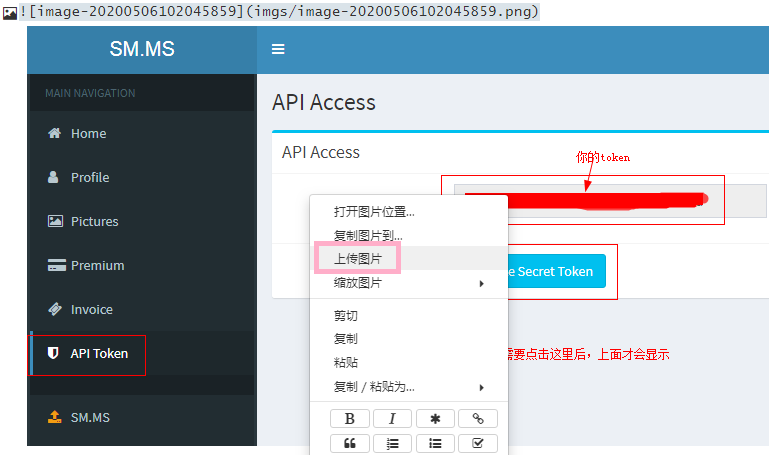Click the large API Access page title

[324, 102]
